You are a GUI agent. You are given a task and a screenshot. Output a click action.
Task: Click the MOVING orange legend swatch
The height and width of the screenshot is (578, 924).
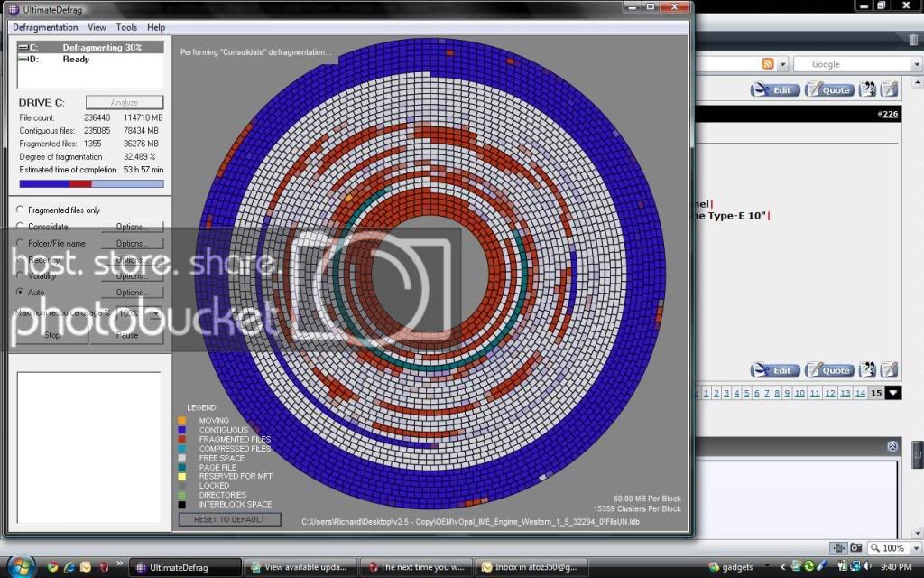click(182, 421)
